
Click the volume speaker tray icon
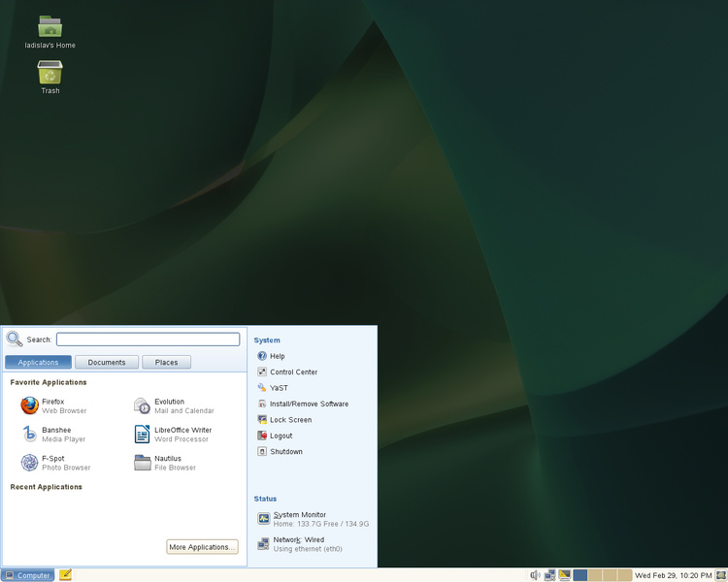point(535,575)
